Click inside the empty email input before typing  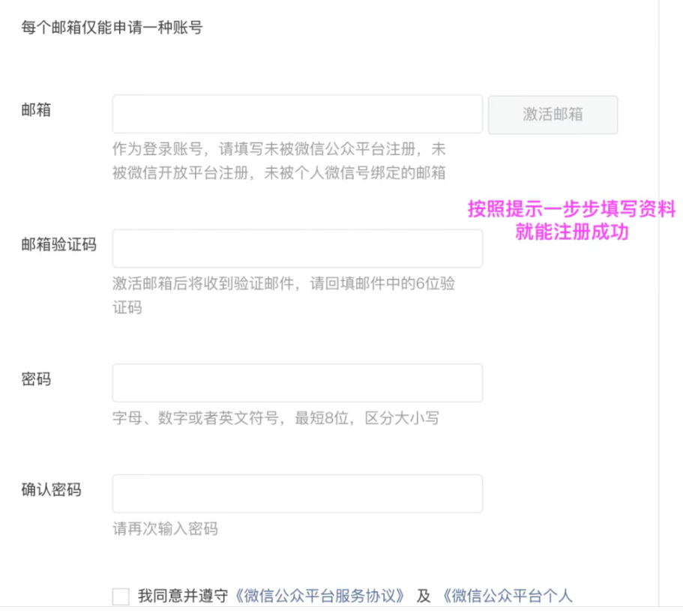297,113
